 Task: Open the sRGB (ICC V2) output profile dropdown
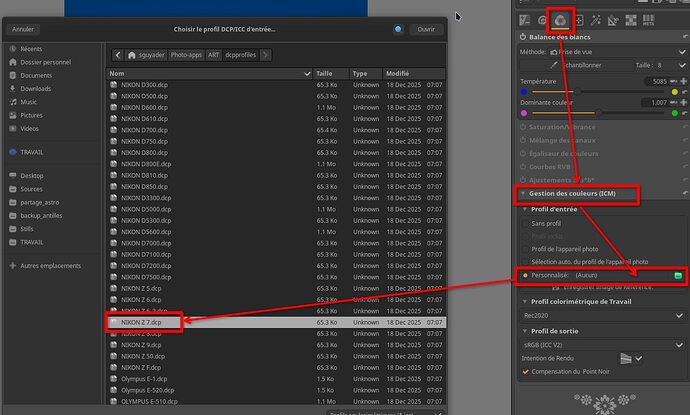tap(602, 345)
